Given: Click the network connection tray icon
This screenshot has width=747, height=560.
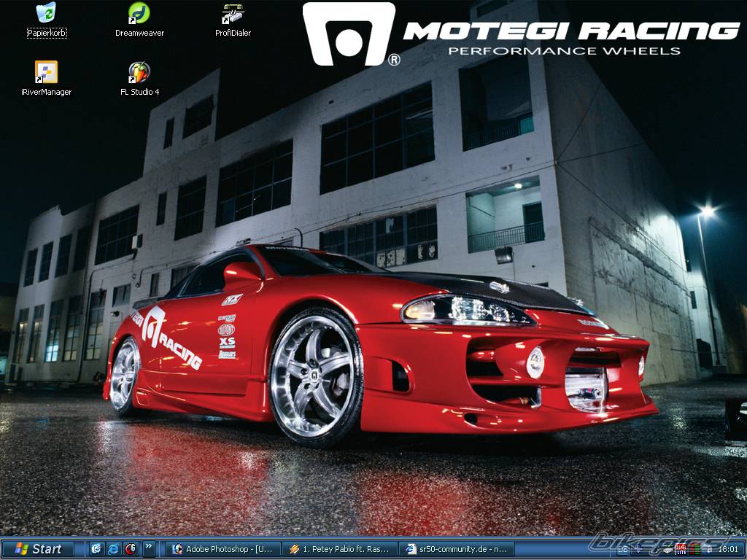Looking at the screenshot, I should coord(668,549).
